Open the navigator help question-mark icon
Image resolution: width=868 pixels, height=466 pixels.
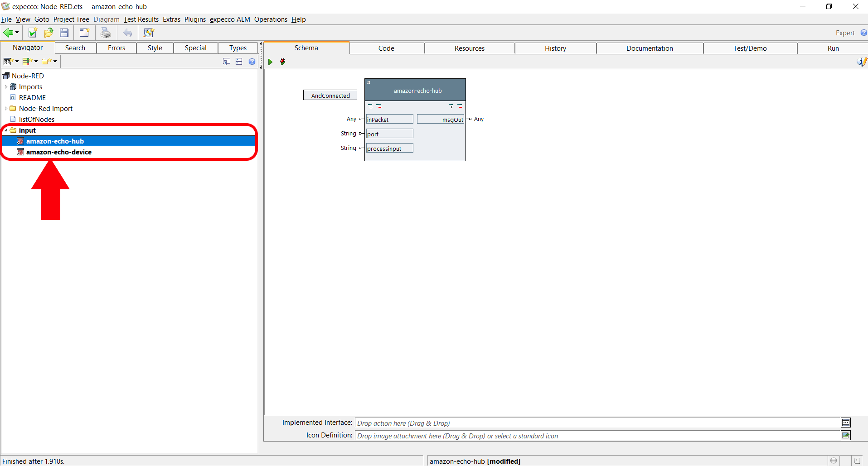coord(252,62)
